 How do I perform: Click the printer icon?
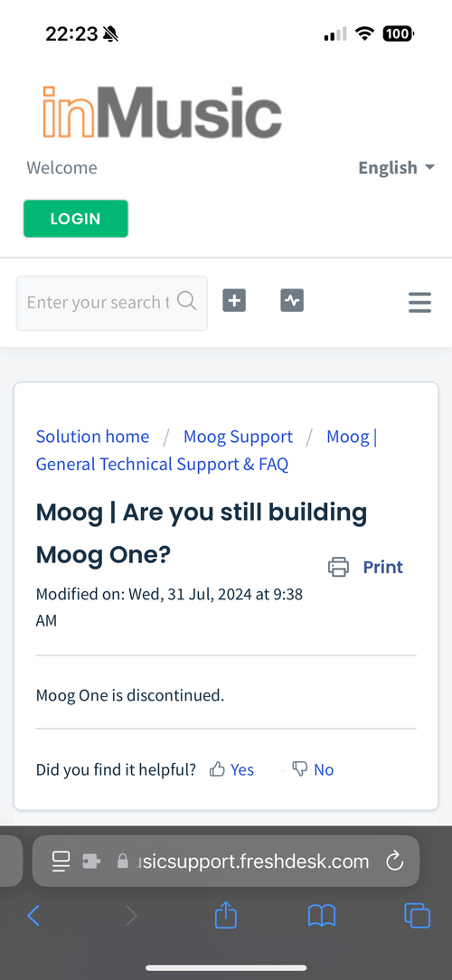click(338, 567)
